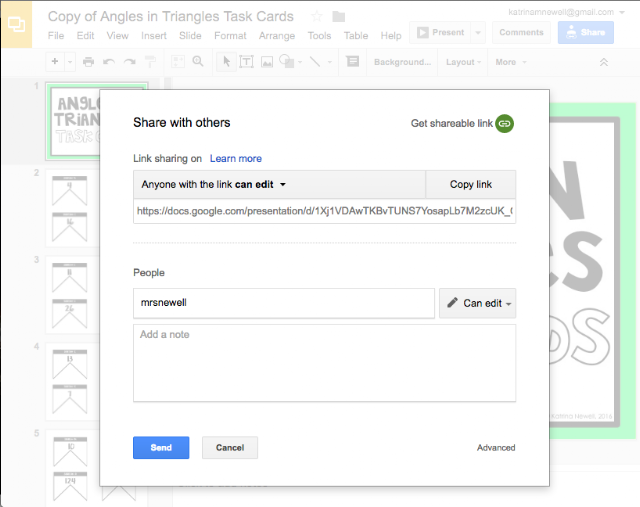Image resolution: width=640 pixels, height=507 pixels.
Task: Click the insert image icon
Action: click(x=267, y=62)
